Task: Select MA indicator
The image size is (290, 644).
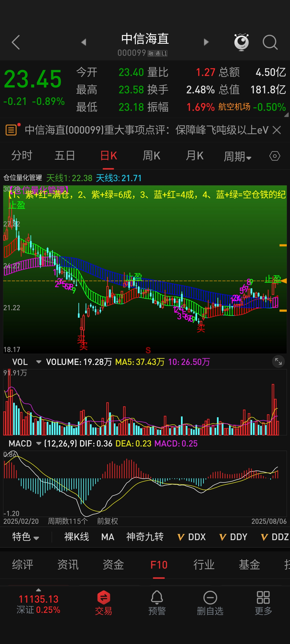Action: coord(108,537)
